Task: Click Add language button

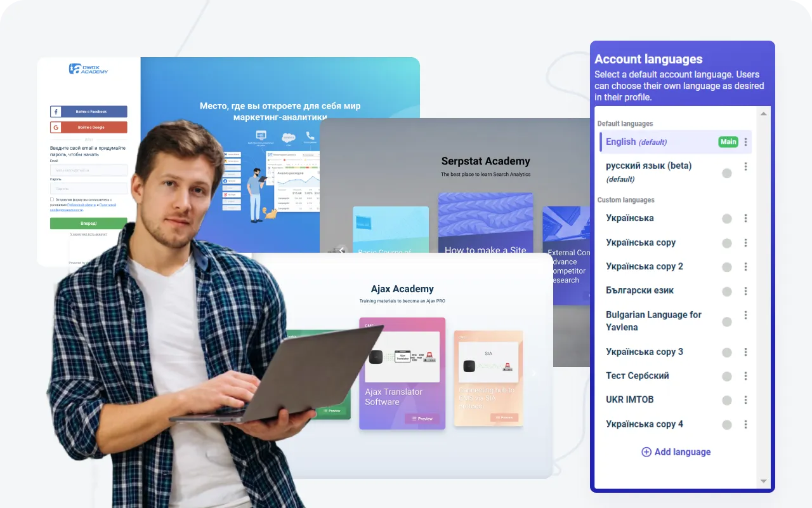Action: [x=676, y=452]
